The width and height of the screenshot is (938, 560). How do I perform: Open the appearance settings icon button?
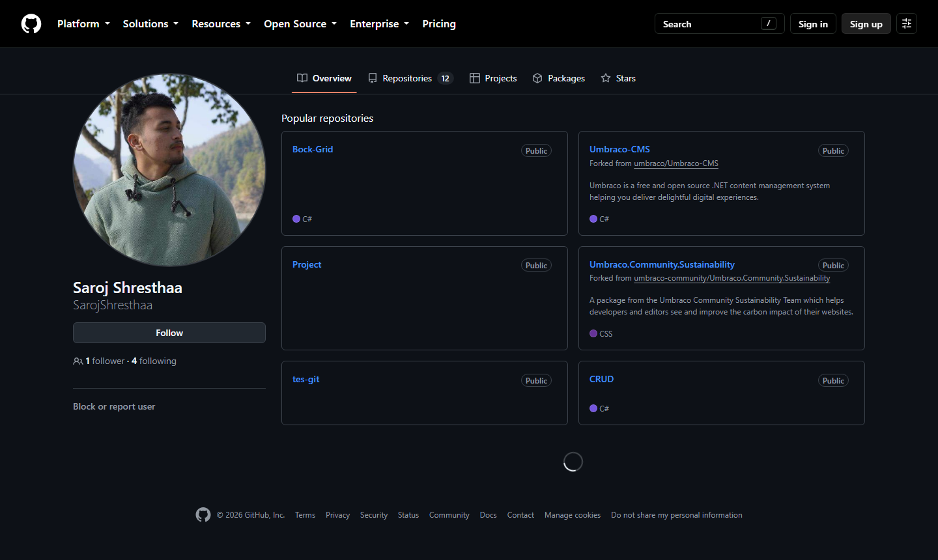point(907,23)
